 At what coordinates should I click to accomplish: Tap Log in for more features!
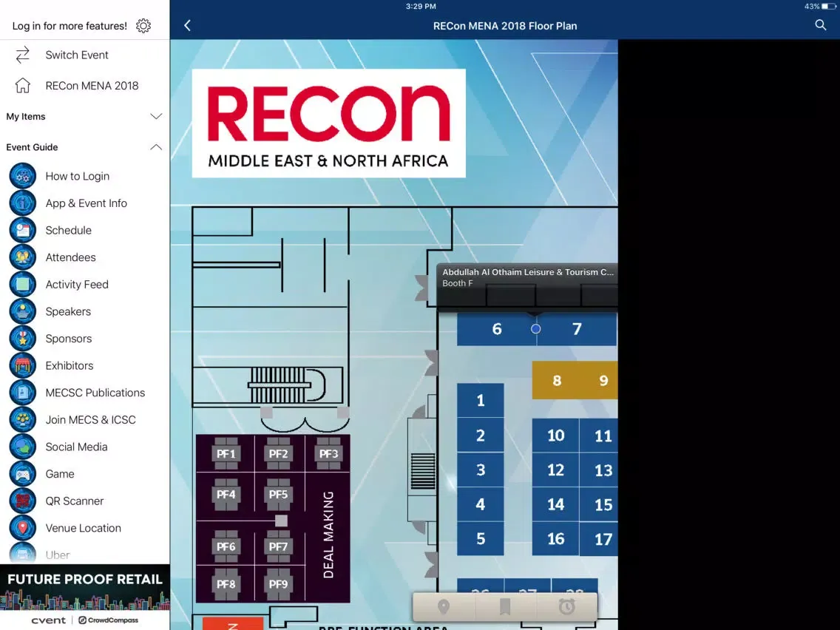pyautogui.click(x=70, y=26)
